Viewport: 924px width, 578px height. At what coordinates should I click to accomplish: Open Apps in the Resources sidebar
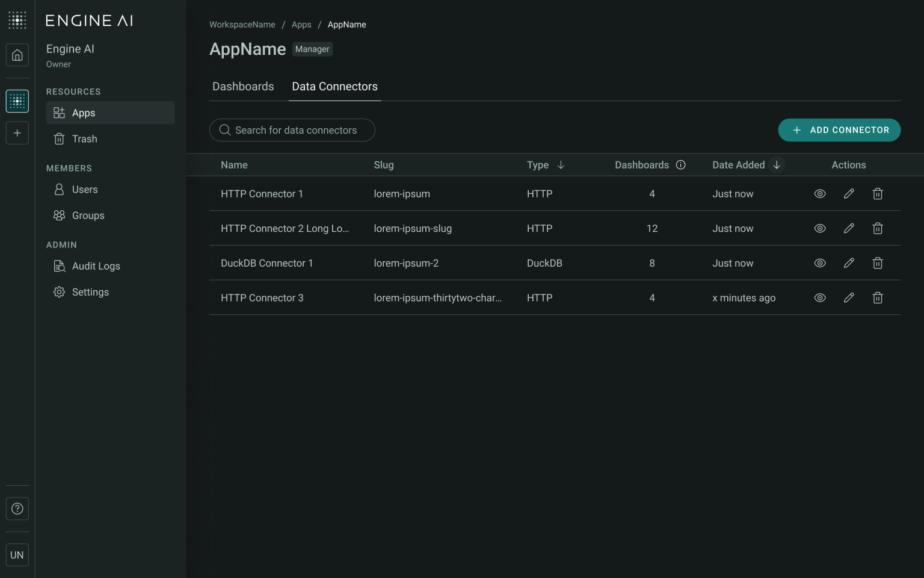[111, 113]
